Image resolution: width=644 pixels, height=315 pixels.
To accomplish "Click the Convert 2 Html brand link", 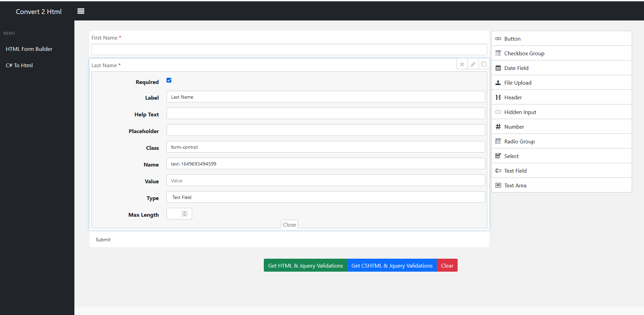I will point(39,12).
